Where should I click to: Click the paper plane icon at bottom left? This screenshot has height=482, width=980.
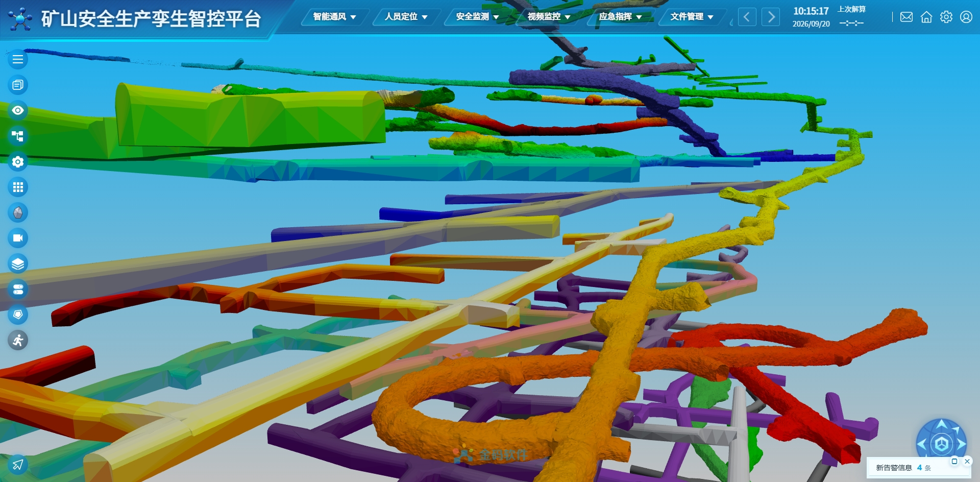(18, 465)
